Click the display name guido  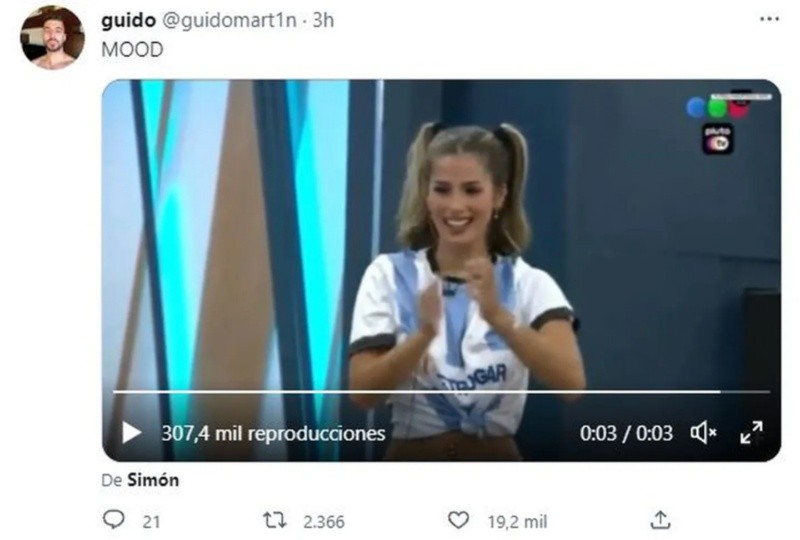coord(129,20)
